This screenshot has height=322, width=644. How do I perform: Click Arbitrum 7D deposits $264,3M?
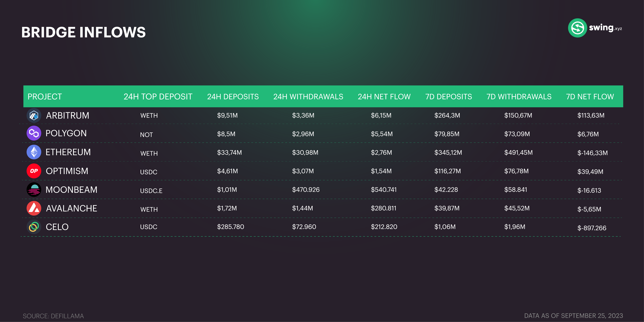(x=447, y=115)
